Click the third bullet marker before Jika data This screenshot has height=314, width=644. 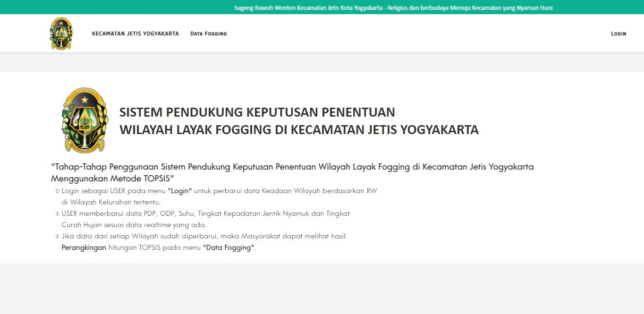pyautogui.click(x=57, y=236)
